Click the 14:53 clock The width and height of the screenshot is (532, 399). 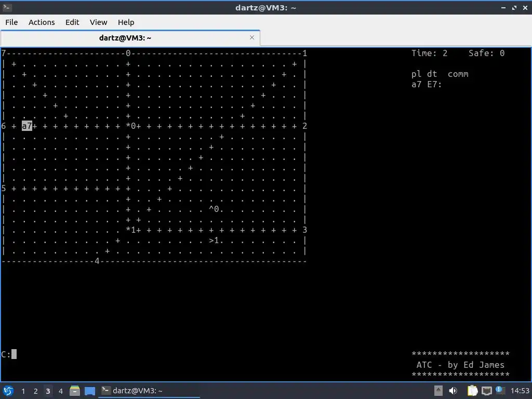[520, 391]
